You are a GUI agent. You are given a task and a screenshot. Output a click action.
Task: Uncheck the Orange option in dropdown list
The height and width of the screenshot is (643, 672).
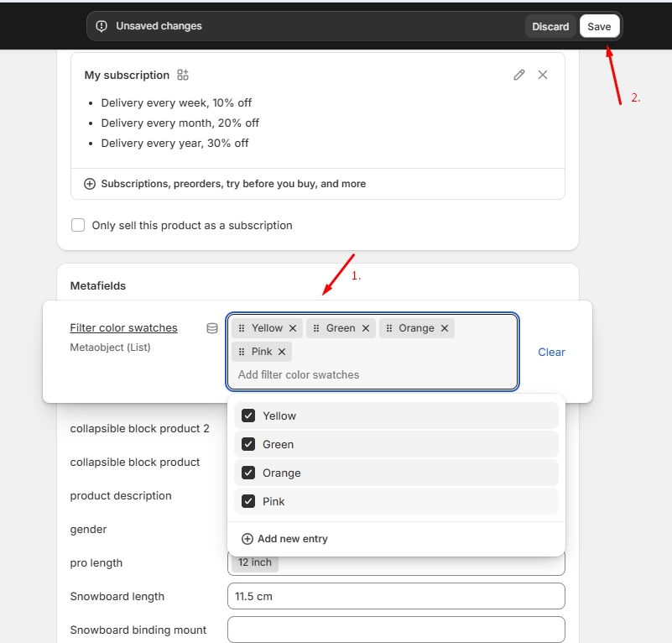pos(248,473)
